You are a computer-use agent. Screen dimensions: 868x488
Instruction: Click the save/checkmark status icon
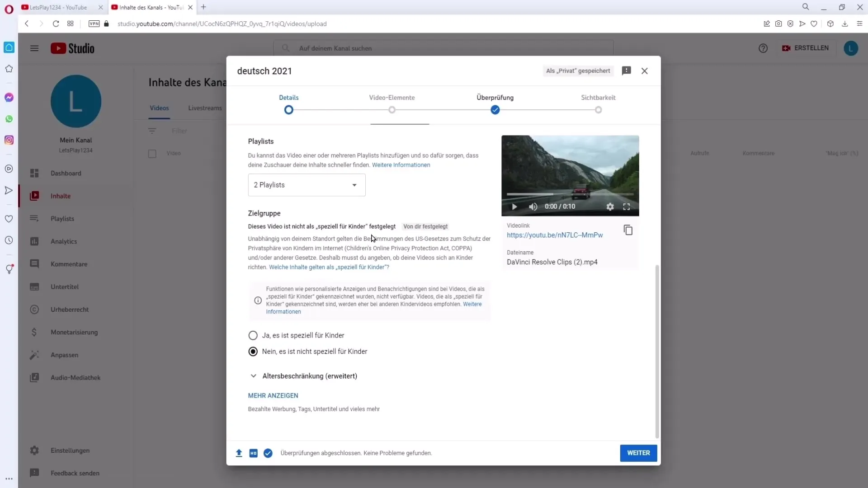pyautogui.click(x=268, y=453)
